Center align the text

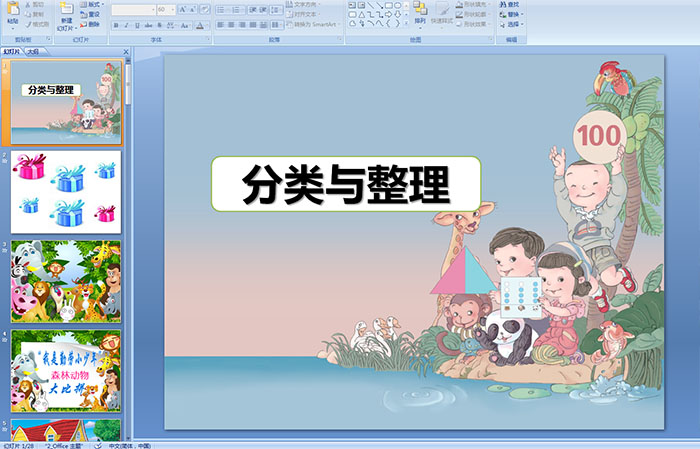231,25
